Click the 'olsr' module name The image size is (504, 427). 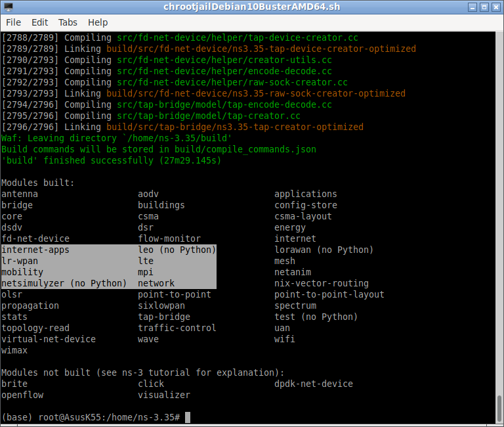click(12, 294)
